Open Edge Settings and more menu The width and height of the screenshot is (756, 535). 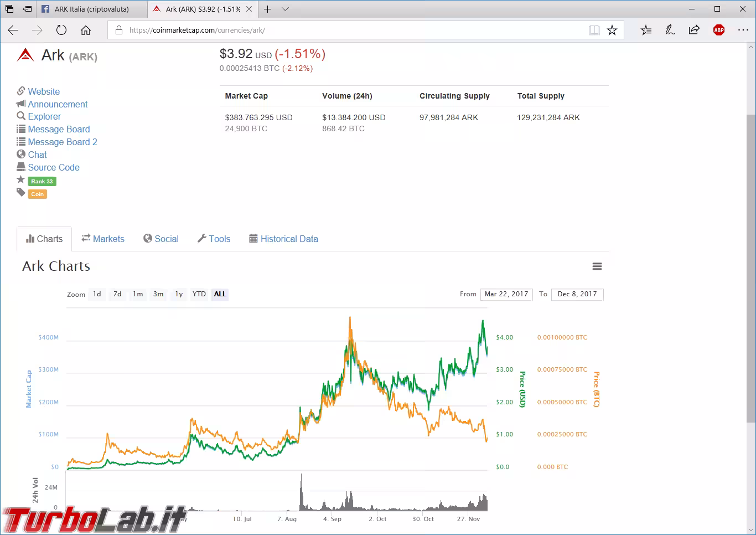[x=743, y=30]
